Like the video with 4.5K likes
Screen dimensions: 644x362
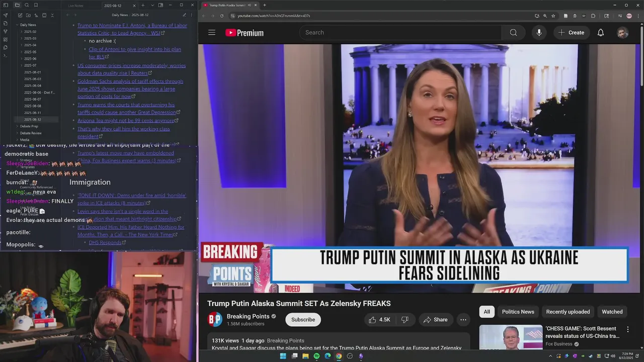pos(379,320)
